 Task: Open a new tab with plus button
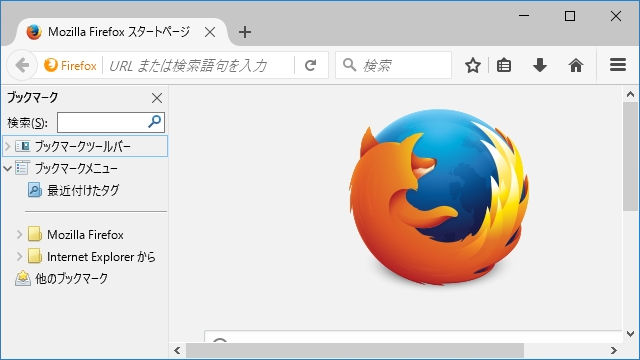click(245, 32)
